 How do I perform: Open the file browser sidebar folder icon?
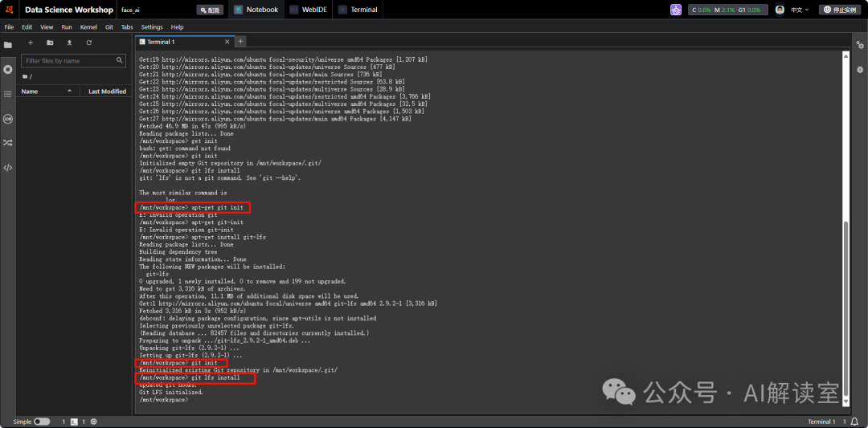(8, 45)
